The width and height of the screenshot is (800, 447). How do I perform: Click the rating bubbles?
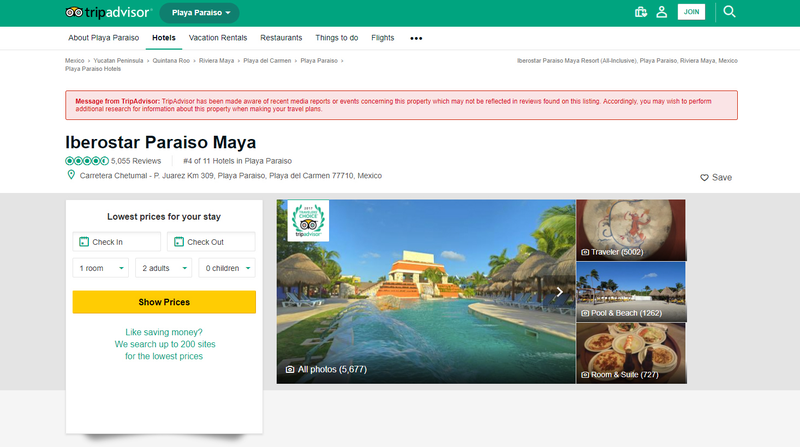(x=87, y=161)
